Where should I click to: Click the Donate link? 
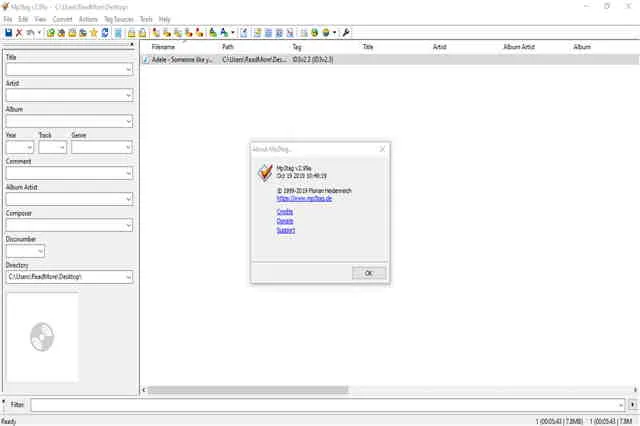(x=285, y=221)
